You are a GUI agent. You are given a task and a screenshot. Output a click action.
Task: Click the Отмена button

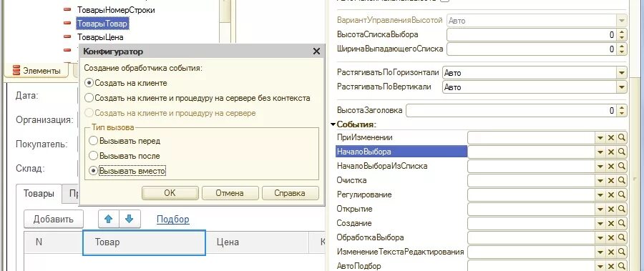230,193
